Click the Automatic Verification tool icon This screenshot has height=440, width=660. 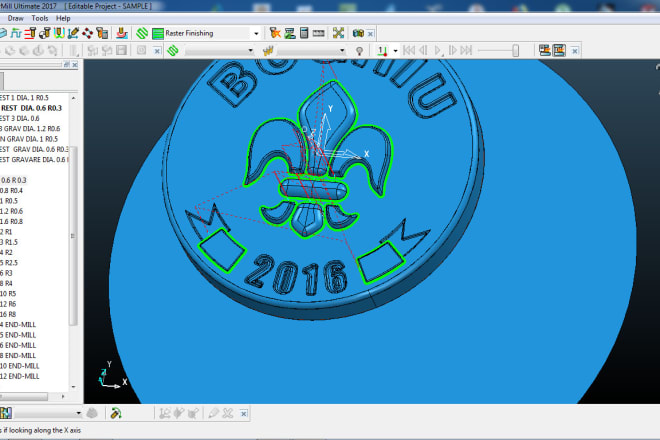tap(102, 33)
